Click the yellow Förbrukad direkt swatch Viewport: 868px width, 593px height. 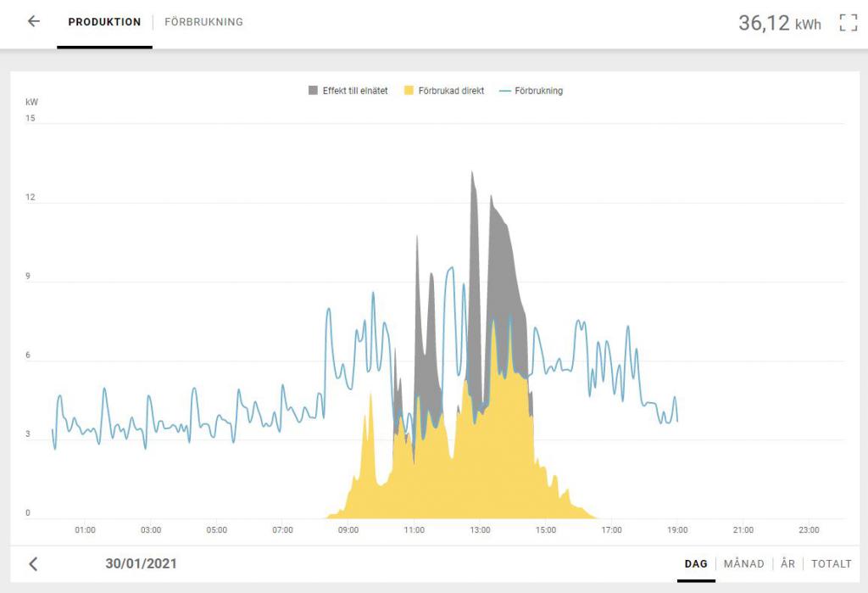coord(409,90)
